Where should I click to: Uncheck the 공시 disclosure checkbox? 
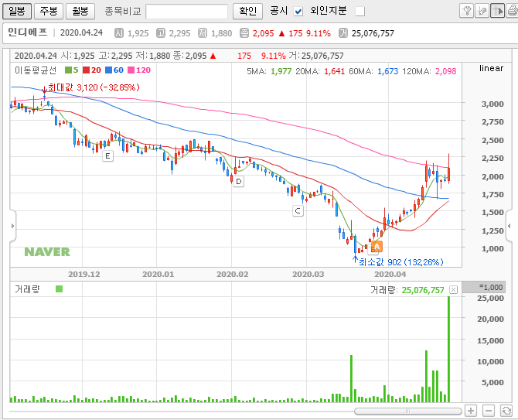[x=298, y=12]
